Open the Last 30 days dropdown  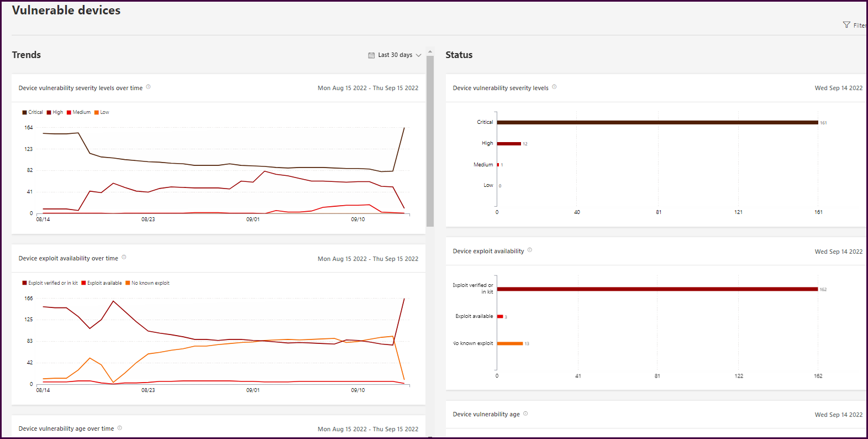(x=395, y=55)
